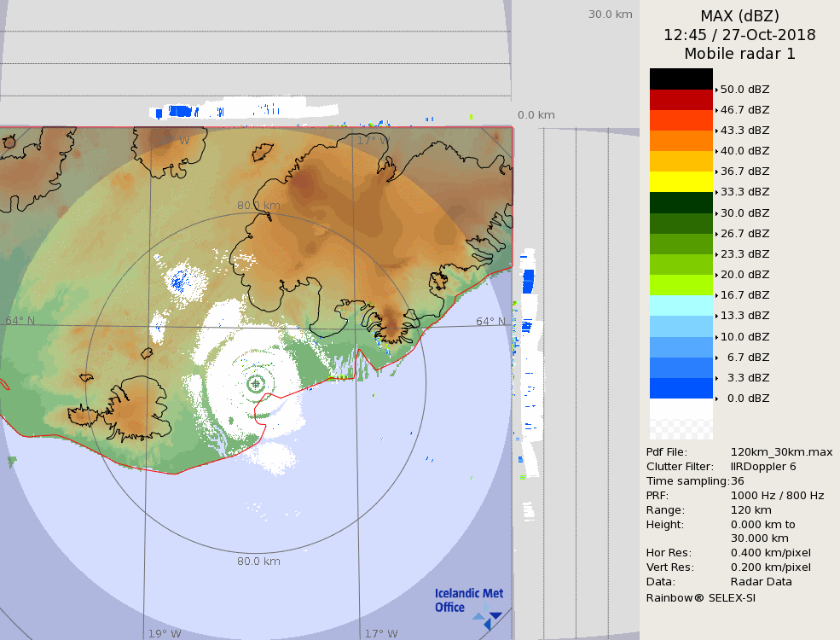
Task: Select the yellow 33.3 dBZ legend swatch
Action: [x=681, y=182]
